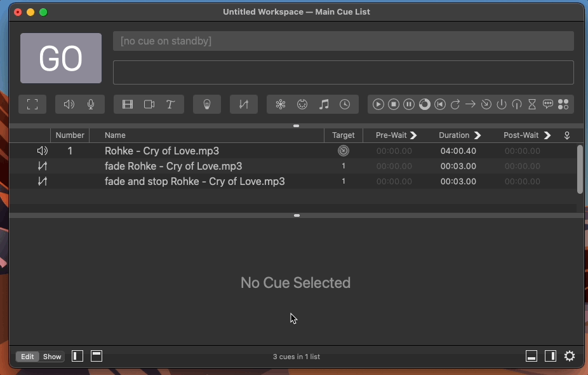Image resolution: width=588 pixels, height=375 pixels.
Task: Click the fade and stop cue's target 1
Action: [x=343, y=181]
